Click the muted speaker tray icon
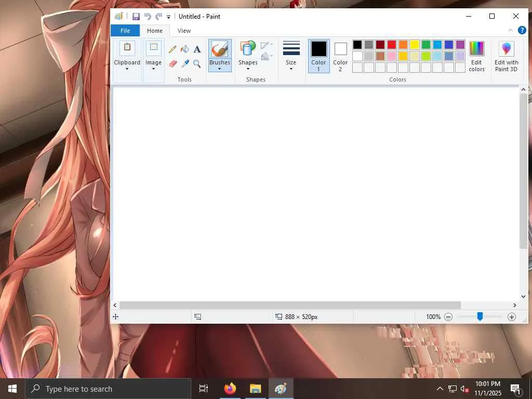 464,389
